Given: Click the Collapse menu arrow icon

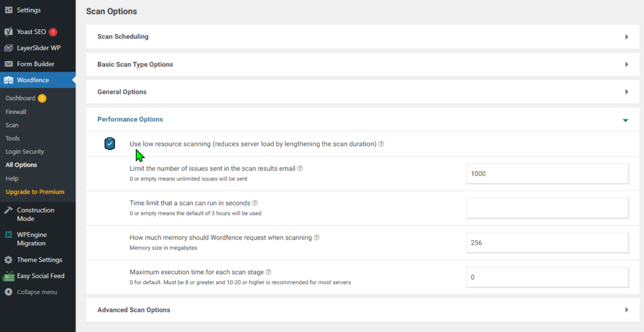Looking at the screenshot, I should (x=8, y=292).
